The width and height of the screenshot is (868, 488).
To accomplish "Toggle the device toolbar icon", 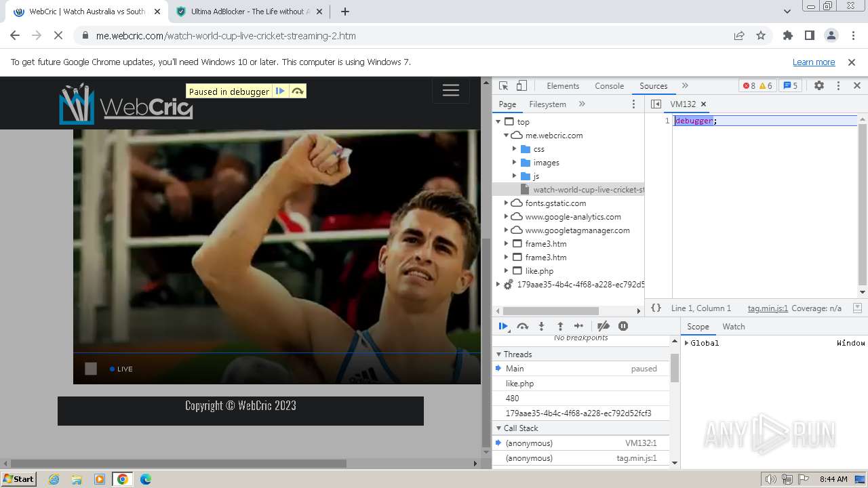I will pyautogui.click(x=521, y=86).
